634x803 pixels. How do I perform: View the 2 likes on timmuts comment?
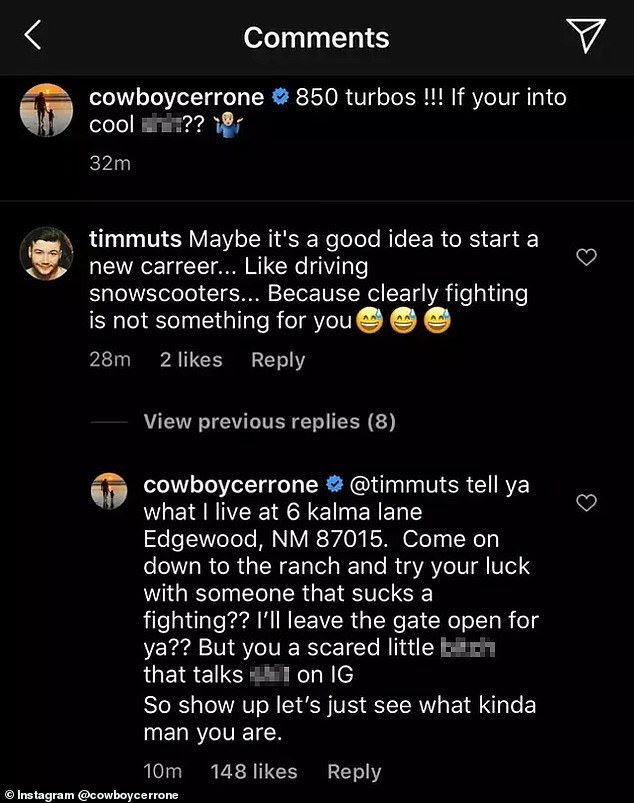point(190,360)
